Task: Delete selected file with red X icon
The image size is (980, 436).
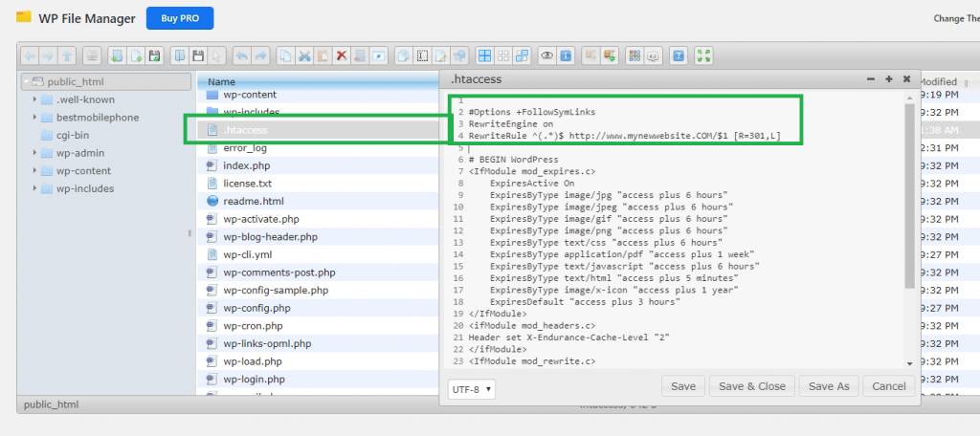Action: tap(342, 55)
